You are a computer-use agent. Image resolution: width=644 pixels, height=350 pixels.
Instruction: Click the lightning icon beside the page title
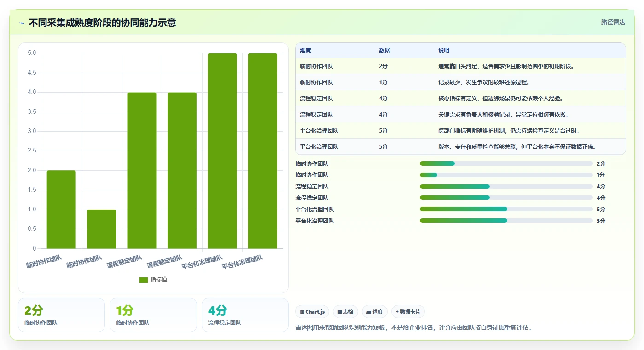(22, 23)
